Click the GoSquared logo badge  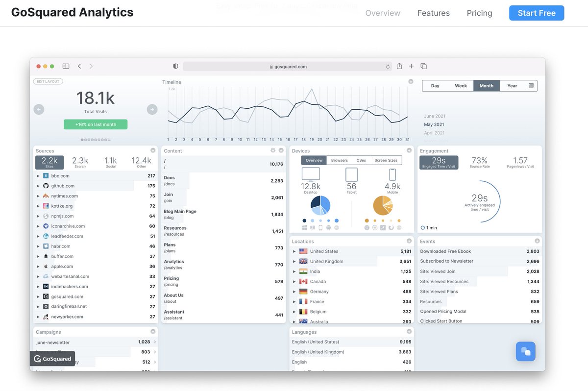[x=52, y=359]
